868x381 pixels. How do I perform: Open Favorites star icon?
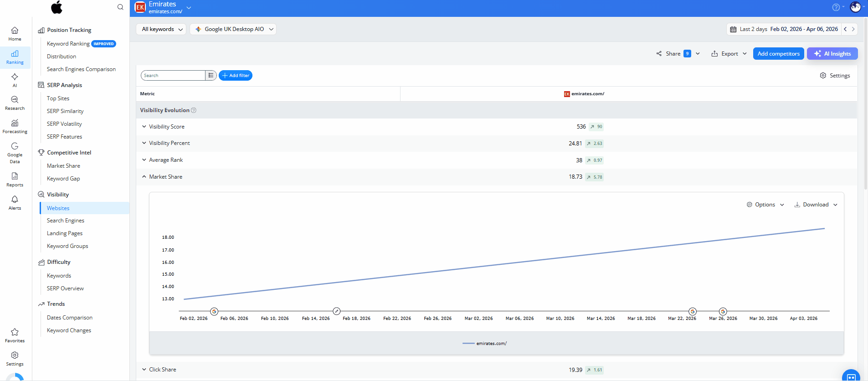click(15, 335)
